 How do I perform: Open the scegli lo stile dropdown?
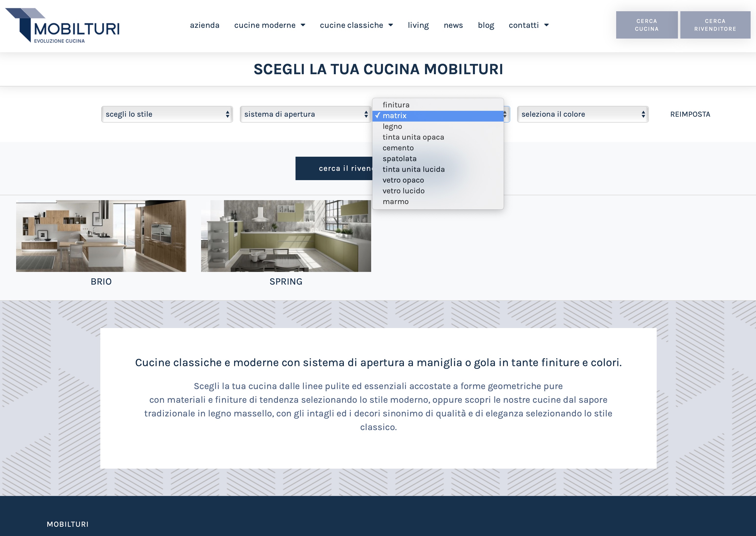(x=167, y=114)
